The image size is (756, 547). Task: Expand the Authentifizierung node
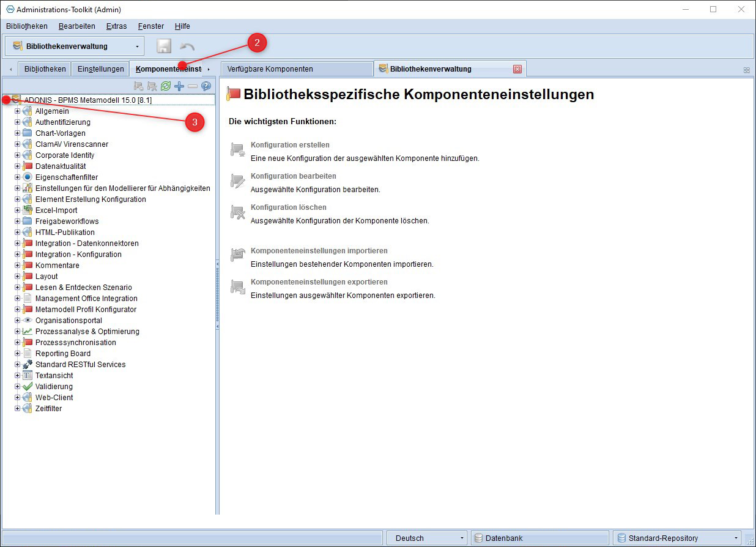click(18, 122)
